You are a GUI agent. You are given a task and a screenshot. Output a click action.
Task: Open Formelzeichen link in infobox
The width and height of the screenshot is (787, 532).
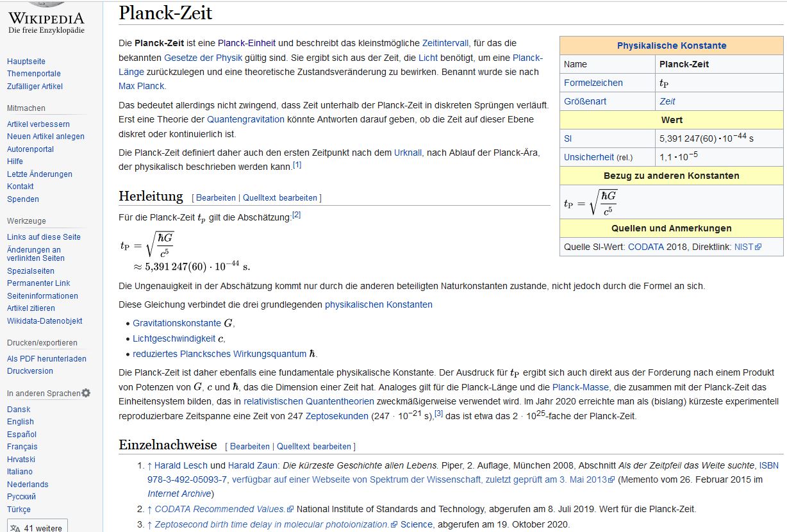(593, 83)
